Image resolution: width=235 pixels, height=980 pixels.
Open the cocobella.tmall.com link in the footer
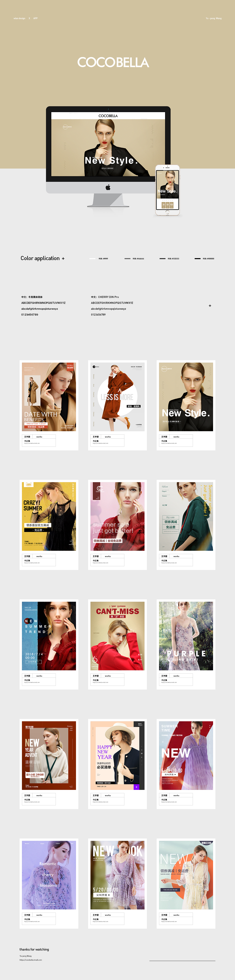pos(31,960)
